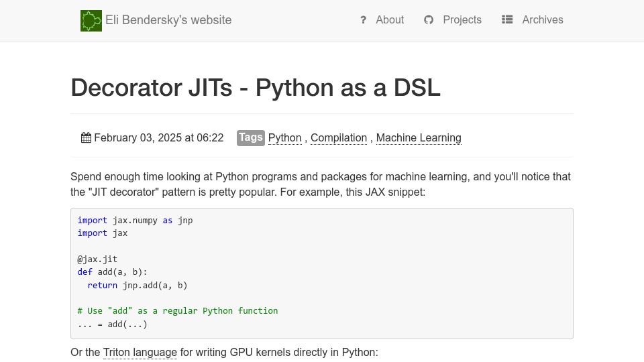The image size is (644, 362).
Task: Click the green comment line about 'add'
Action: coord(177,311)
